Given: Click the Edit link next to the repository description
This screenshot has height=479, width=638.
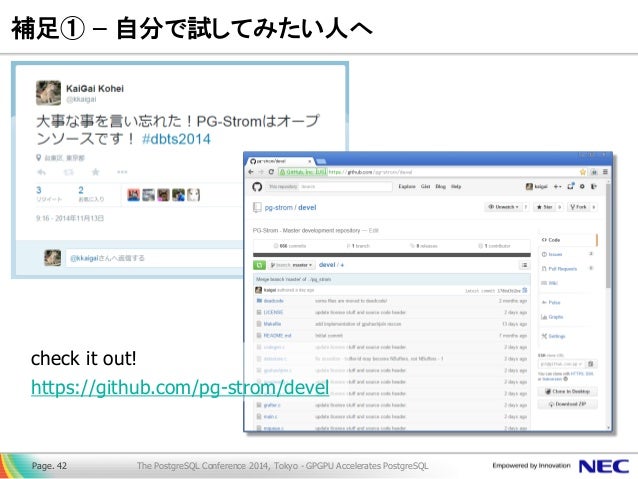Looking at the screenshot, I should tap(374, 230).
